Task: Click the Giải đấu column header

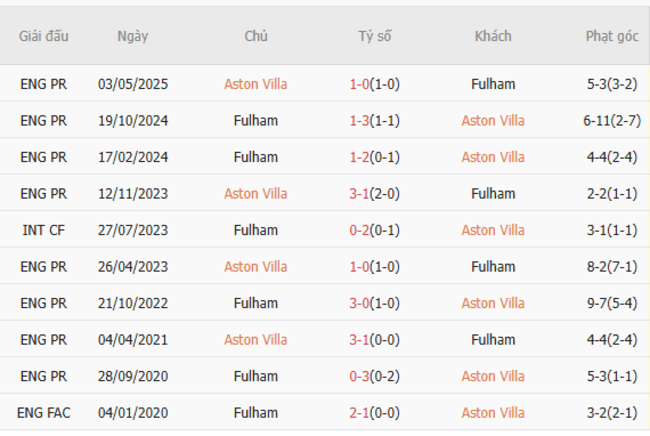Action: [x=44, y=36]
